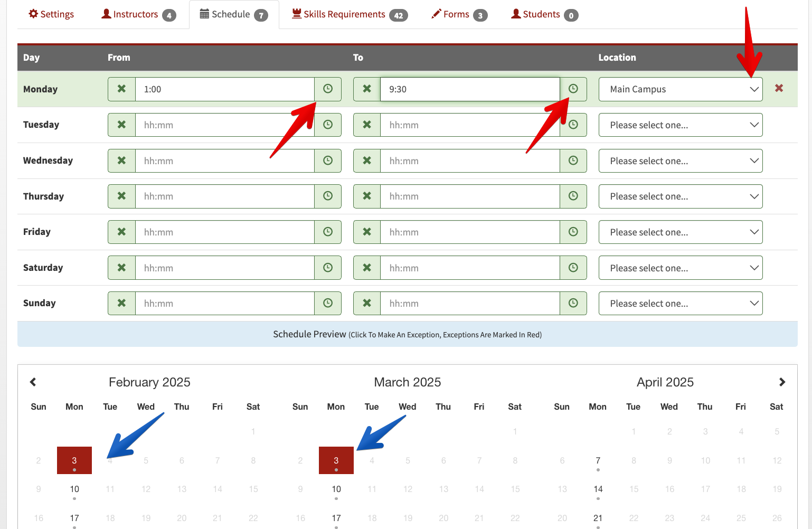The width and height of the screenshot is (812, 529).
Task: Click the Tuesday From hh:mm field
Action: [x=225, y=125]
